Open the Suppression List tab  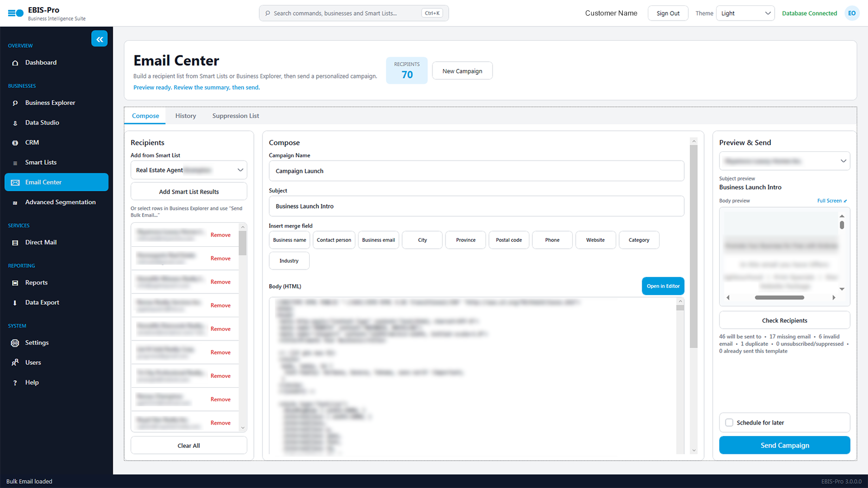pyautogui.click(x=235, y=116)
